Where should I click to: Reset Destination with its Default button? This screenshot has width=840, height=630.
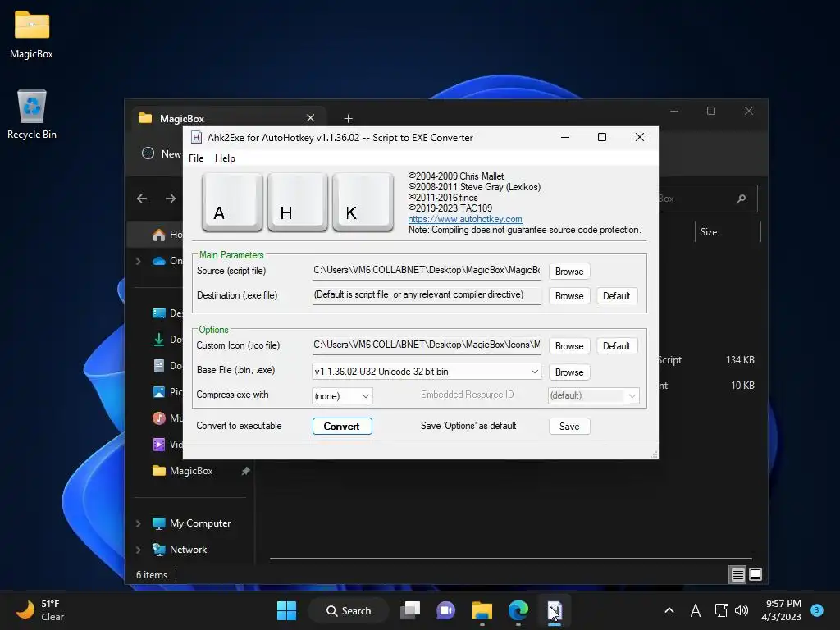617,296
